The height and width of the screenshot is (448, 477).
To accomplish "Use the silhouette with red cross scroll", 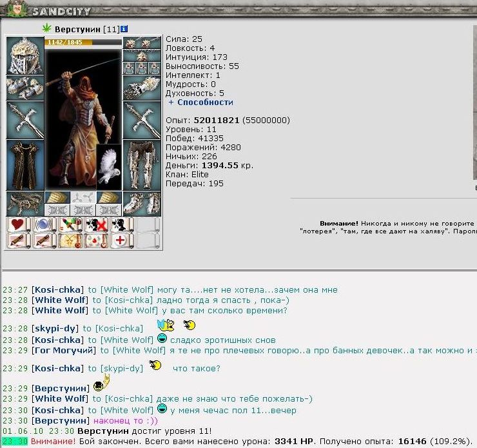I will point(96,225).
